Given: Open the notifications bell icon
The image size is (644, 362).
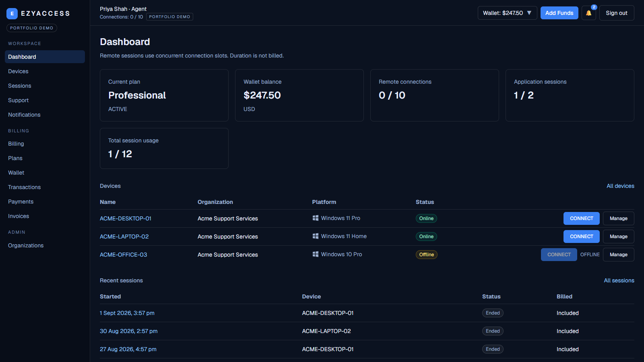Looking at the screenshot, I should pyautogui.click(x=588, y=13).
